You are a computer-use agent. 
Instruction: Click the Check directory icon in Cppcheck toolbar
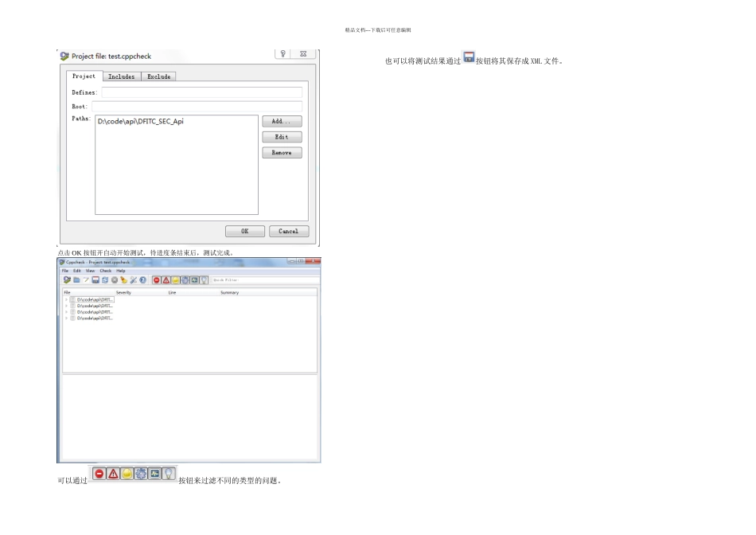pos(67,279)
